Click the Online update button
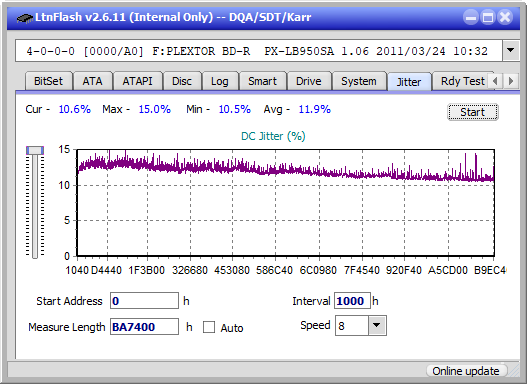This screenshot has width=527, height=384. coord(465,371)
